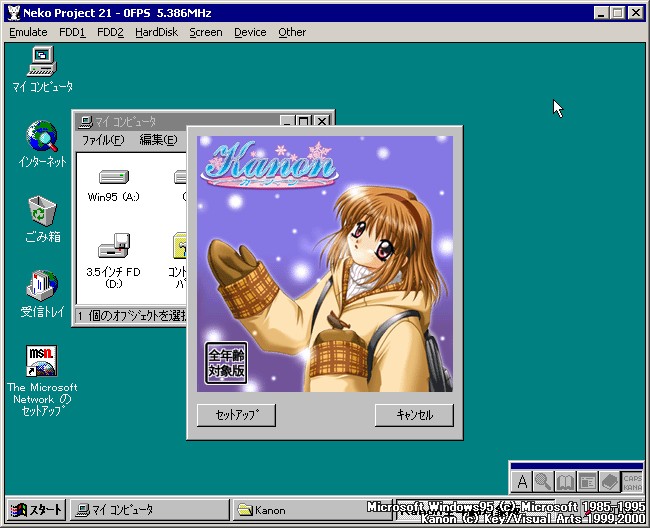The image size is (650, 528).
Task: Click the キャンセル cancel button
Action: [414, 415]
